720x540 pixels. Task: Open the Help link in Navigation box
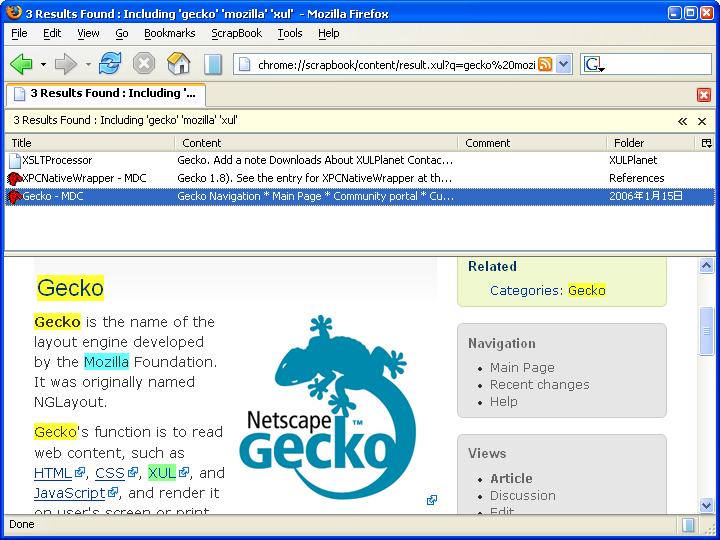point(504,402)
